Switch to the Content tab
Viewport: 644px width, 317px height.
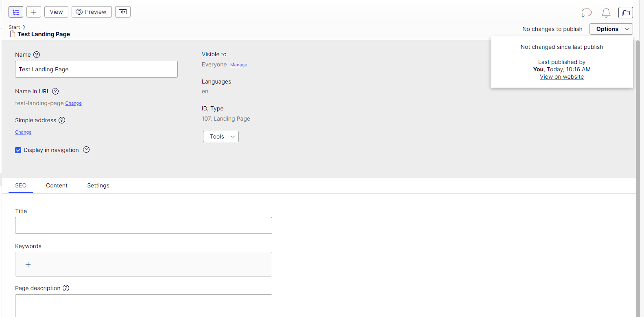click(x=57, y=185)
